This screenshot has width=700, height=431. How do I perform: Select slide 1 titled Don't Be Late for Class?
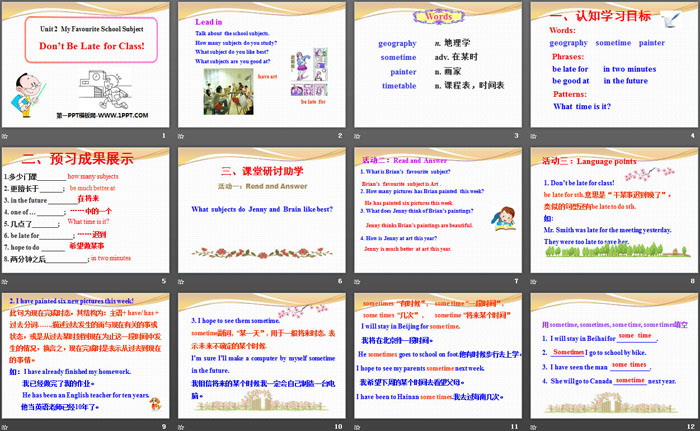coord(86,65)
